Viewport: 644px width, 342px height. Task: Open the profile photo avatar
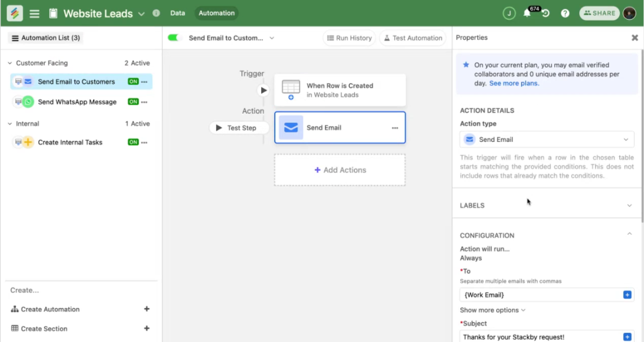629,13
